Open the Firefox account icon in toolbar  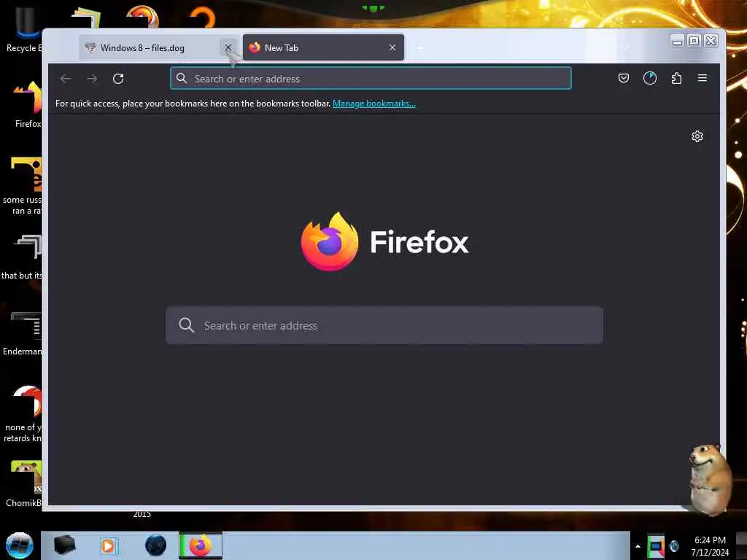coord(650,78)
